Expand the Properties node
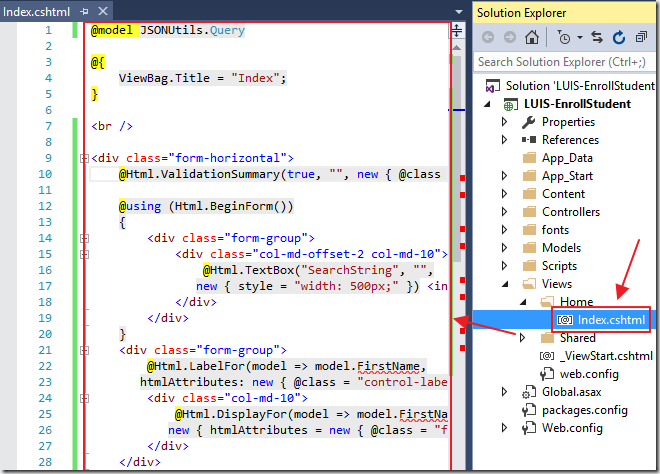This screenshot has height=474, width=660. click(x=505, y=122)
